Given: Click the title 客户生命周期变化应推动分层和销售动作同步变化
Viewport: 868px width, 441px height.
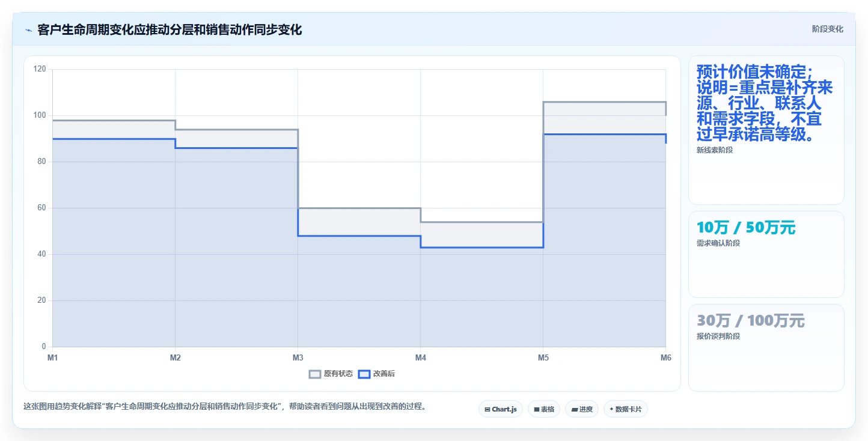Looking at the screenshot, I should pyautogui.click(x=170, y=30).
